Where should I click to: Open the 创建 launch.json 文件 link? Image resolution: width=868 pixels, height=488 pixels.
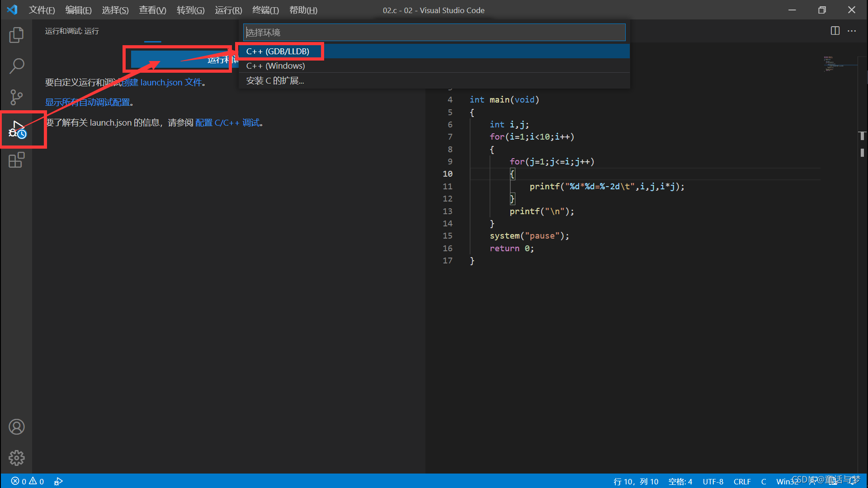162,82
